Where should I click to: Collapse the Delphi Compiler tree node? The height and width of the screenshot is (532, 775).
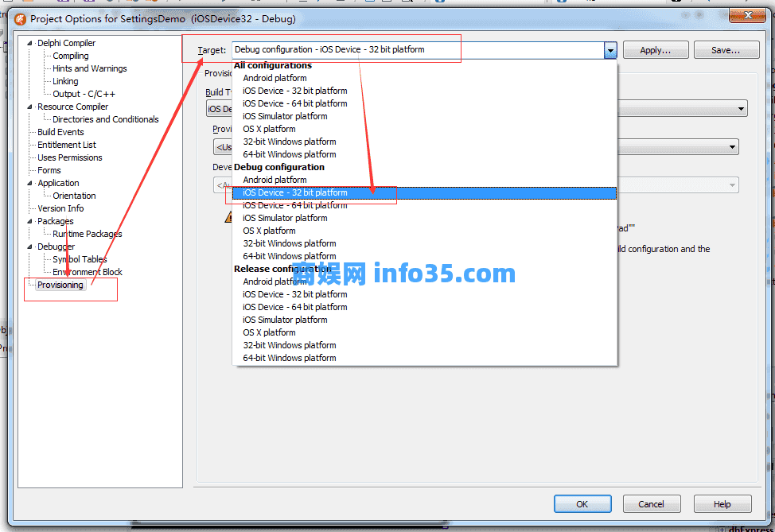tap(29, 43)
